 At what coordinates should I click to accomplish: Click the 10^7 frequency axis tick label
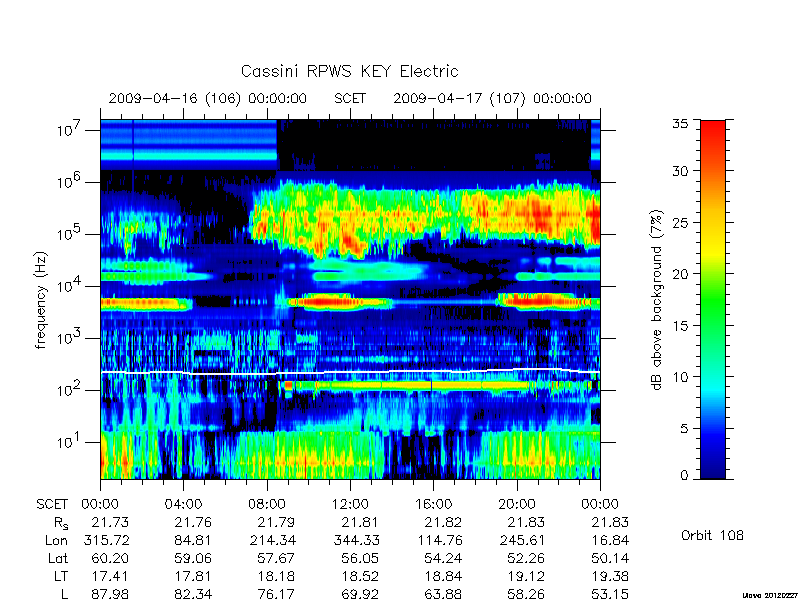pos(68,130)
